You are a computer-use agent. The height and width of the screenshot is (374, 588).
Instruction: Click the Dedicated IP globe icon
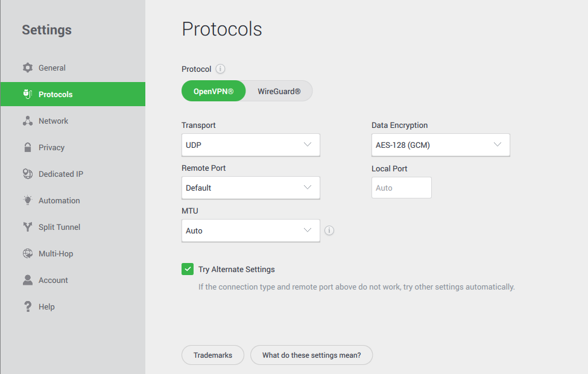pos(28,174)
